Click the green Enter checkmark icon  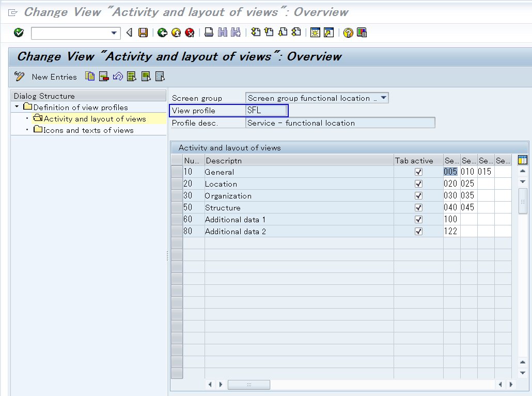19,33
